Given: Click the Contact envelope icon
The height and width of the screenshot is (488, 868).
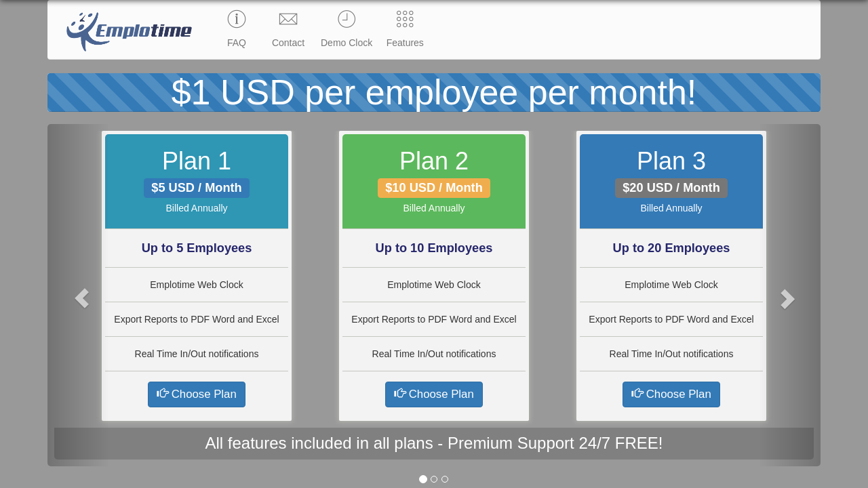Looking at the screenshot, I should (288, 19).
